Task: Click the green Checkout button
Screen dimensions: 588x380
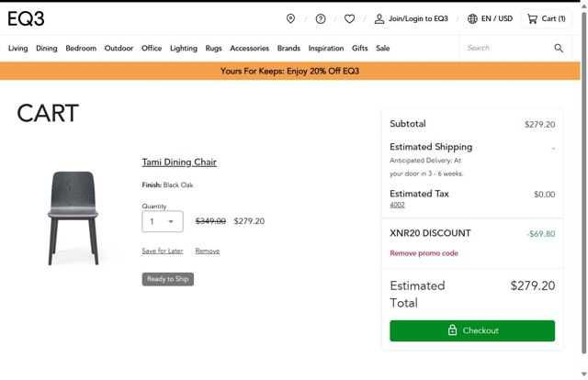Action: tap(472, 330)
